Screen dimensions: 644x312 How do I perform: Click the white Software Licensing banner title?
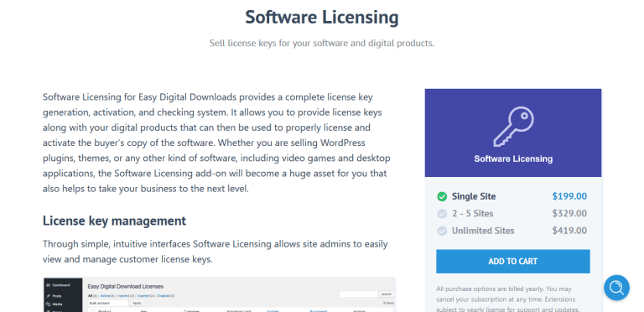pyautogui.click(x=513, y=159)
